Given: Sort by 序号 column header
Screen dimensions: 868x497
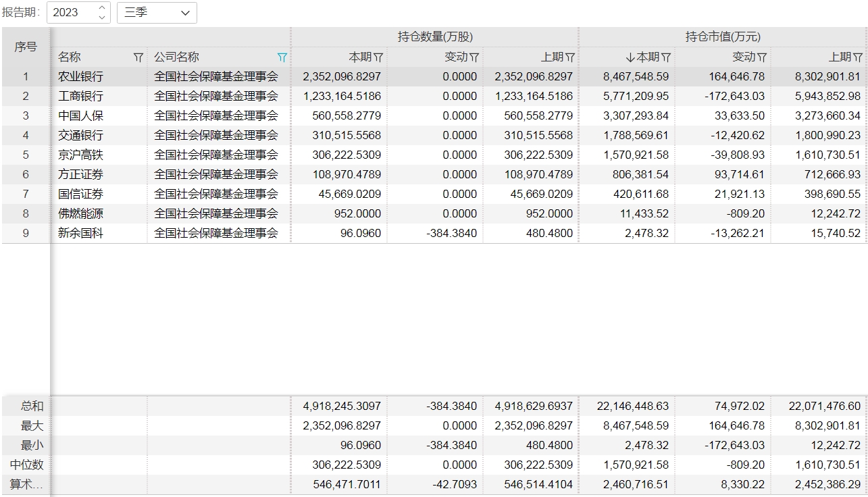Looking at the screenshot, I should click(26, 47).
